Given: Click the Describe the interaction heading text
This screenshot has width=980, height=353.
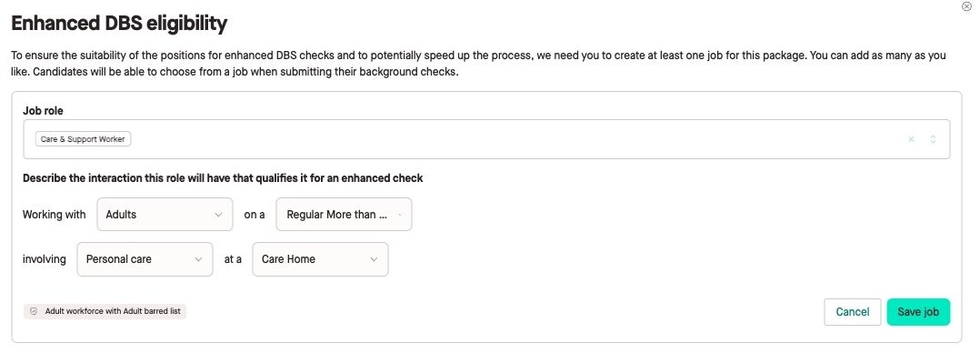Looking at the screenshot, I should [x=223, y=178].
